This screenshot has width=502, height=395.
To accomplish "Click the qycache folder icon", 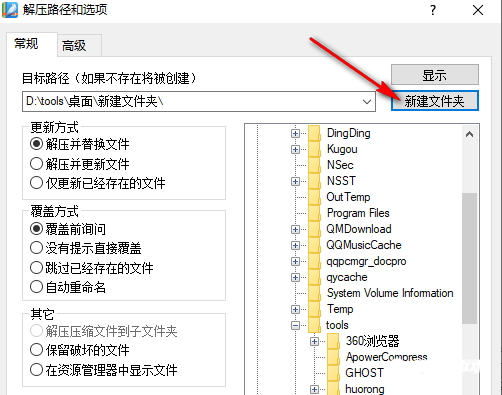I will pyautogui.click(x=314, y=277).
